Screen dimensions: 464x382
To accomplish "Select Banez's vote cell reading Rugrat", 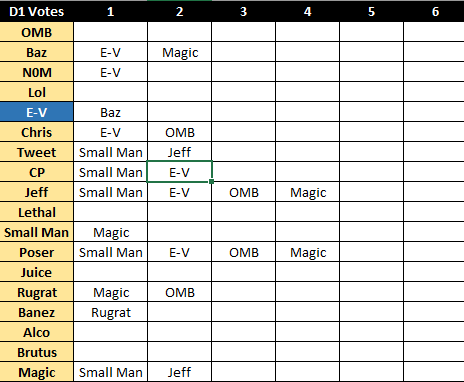I will 110,312.
